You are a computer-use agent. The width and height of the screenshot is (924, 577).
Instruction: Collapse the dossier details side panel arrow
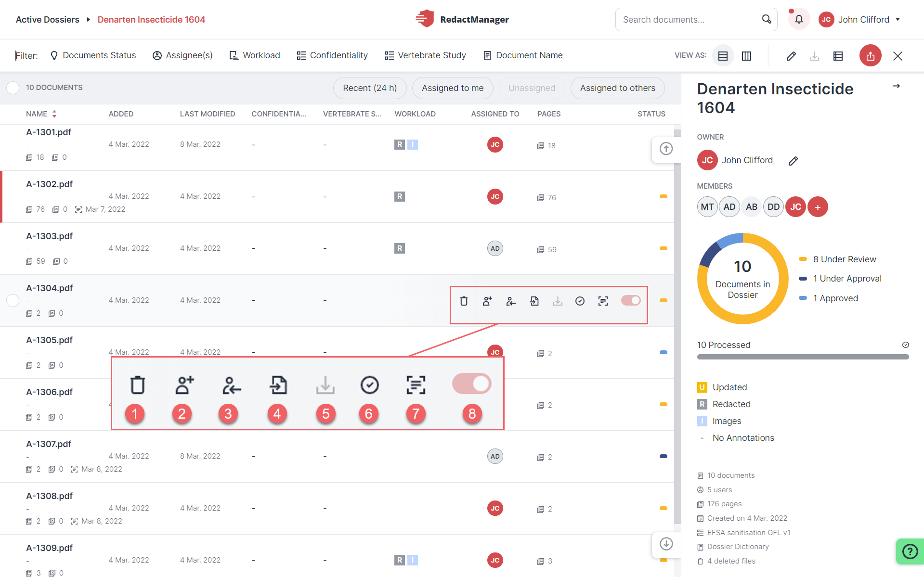click(x=896, y=86)
